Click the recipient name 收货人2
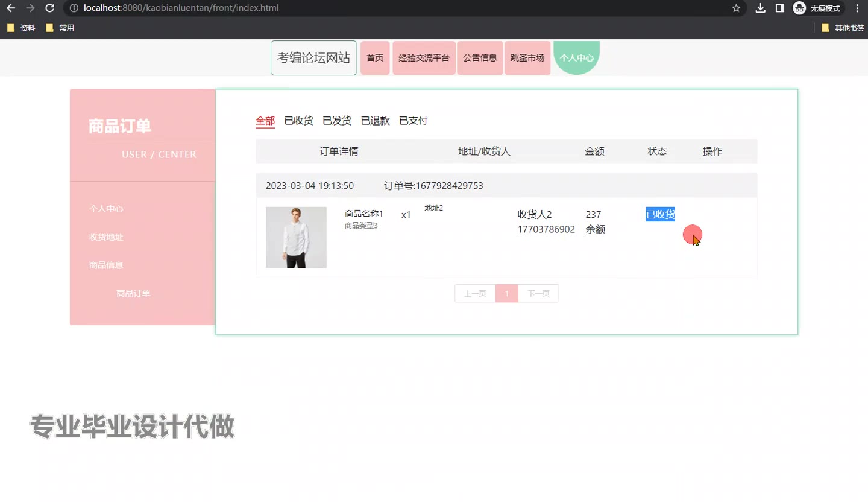This screenshot has width=868, height=502. coord(535,214)
